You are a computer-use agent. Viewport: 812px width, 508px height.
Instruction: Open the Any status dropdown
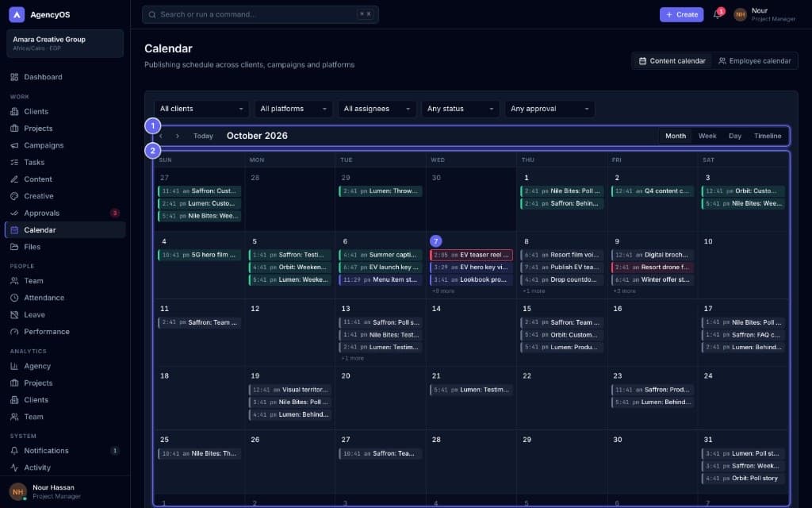460,109
